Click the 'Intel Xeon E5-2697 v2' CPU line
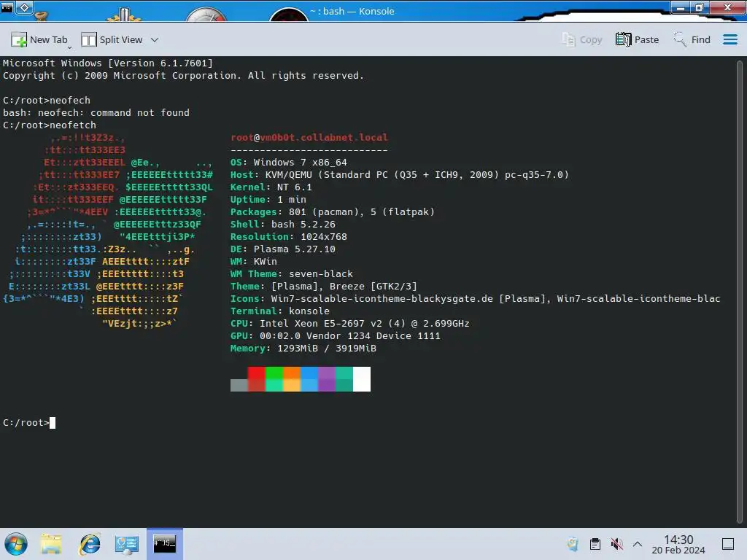747x560 pixels. coord(350,323)
